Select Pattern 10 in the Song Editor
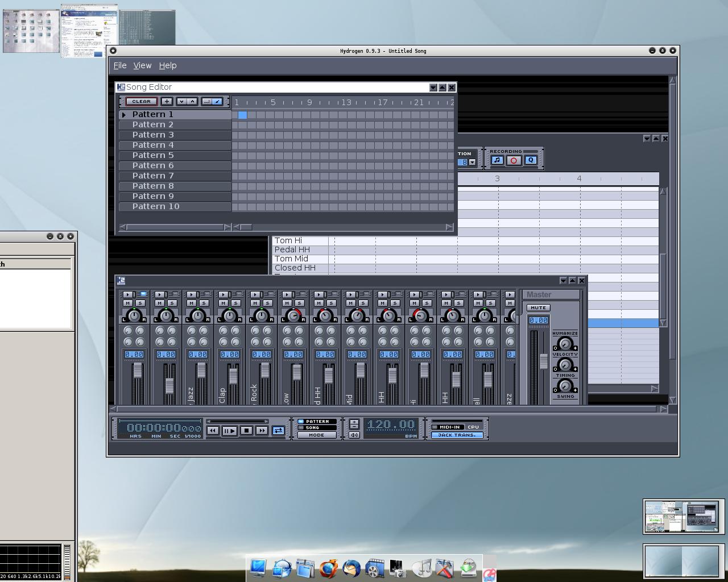 click(175, 206)
